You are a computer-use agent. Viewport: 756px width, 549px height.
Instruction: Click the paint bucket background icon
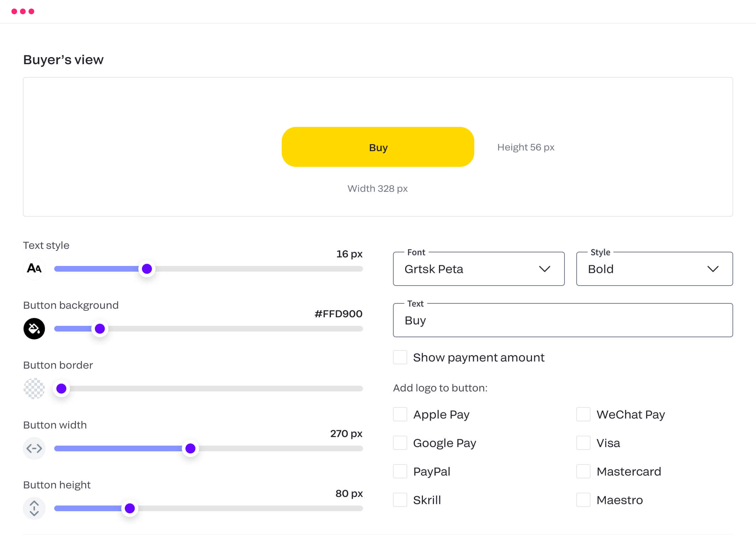tap(34, 328)
